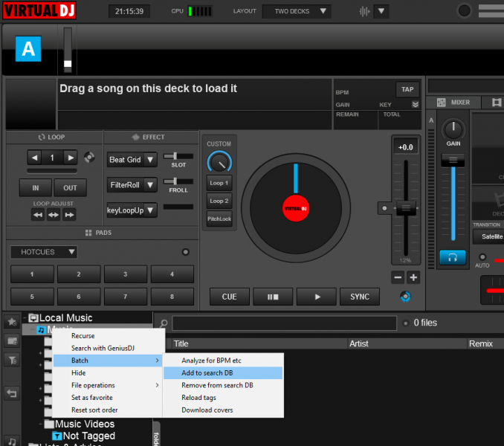Decrease loop size with left arrow

tap(35, 158)
